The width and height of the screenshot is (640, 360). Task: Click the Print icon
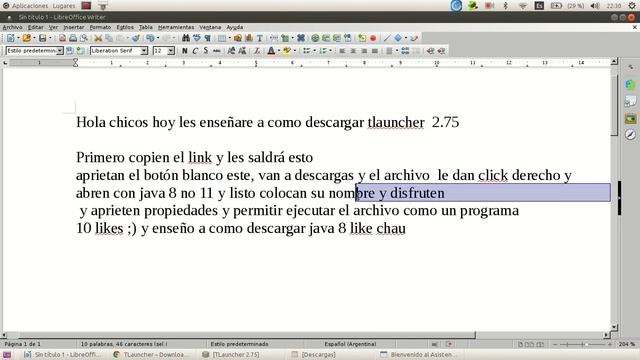click(x=73, y=38)
